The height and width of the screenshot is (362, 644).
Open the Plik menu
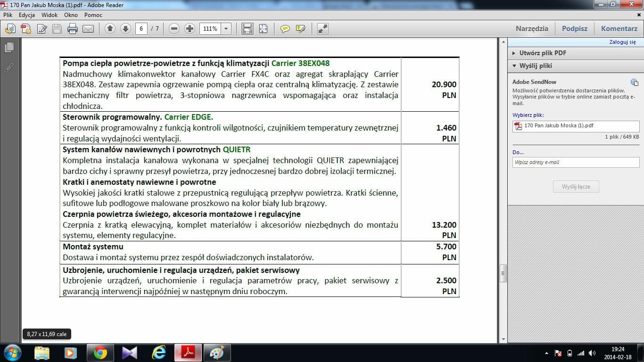click(8, 15)
